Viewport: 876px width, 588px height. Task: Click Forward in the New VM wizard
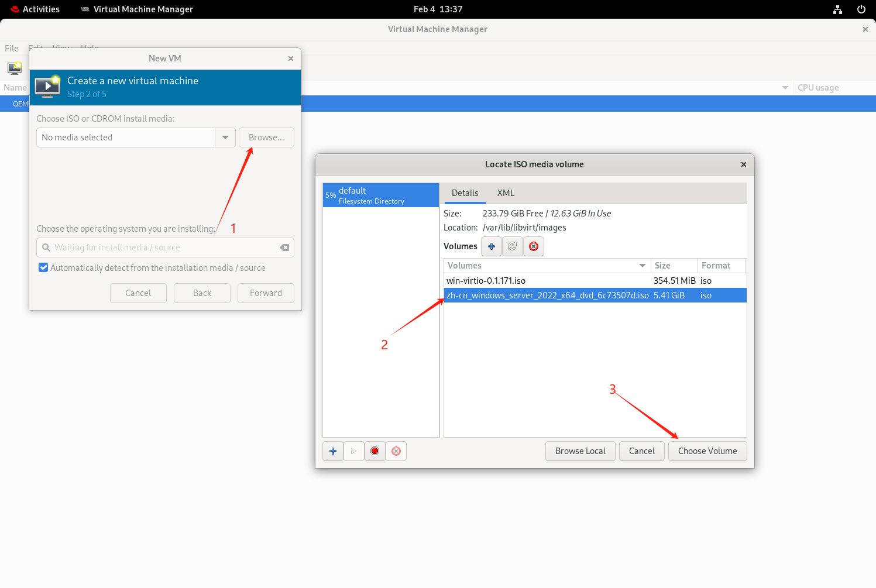tap(266, 293)
